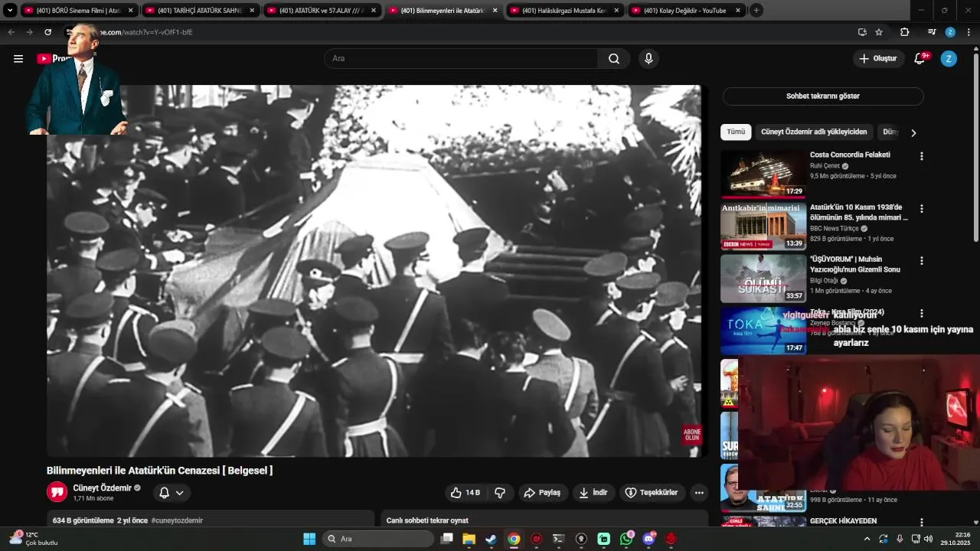The height and width of the screenshot is (551, 980).
Task: Open the account avatar menu labeled Z
Action: (949, 59)
